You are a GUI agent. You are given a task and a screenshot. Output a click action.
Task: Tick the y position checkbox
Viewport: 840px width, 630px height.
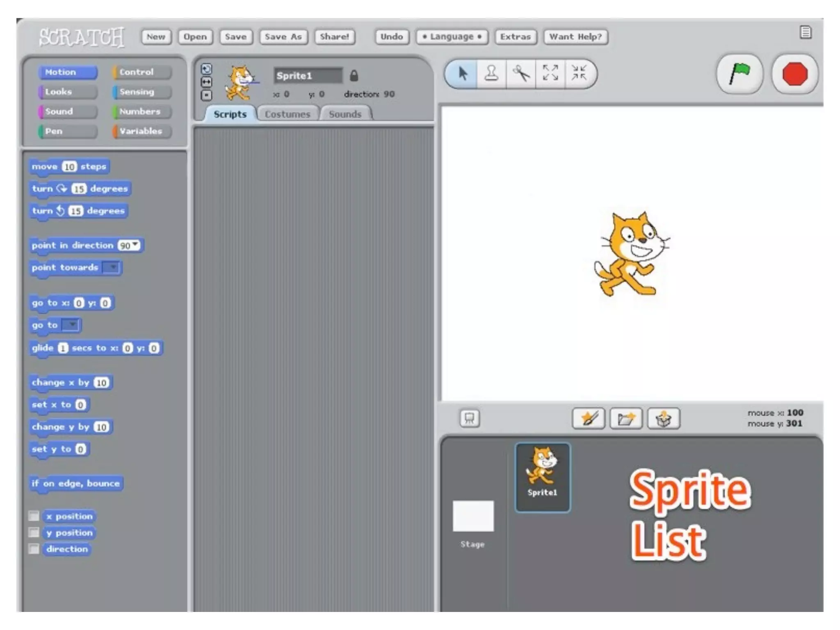pyautogui.click(x=34, y=532)
